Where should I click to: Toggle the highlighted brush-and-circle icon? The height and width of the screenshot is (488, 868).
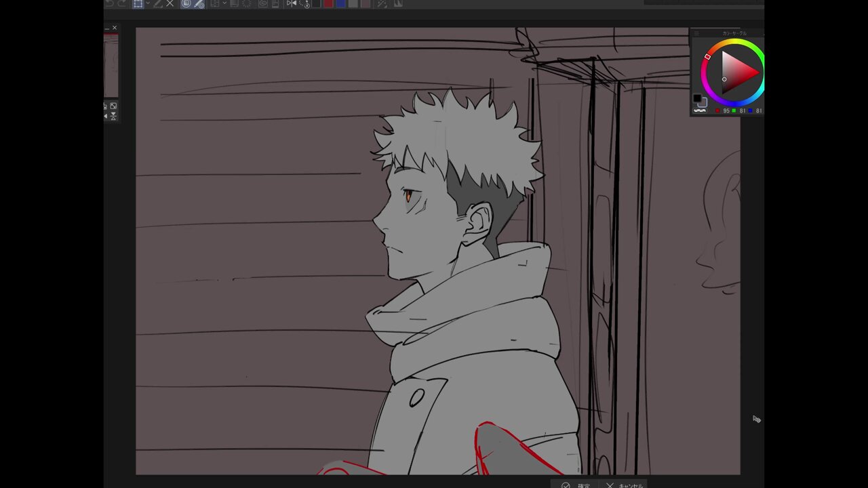(x=199, y=3)
